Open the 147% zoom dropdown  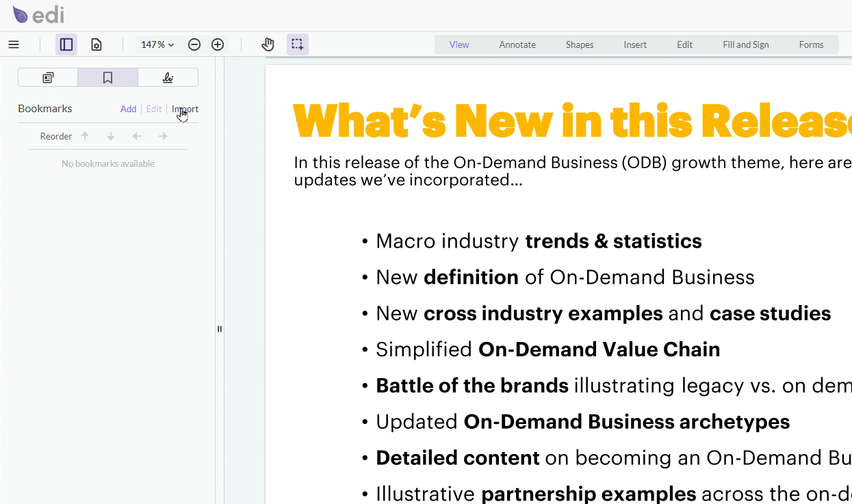coord(157,44)
